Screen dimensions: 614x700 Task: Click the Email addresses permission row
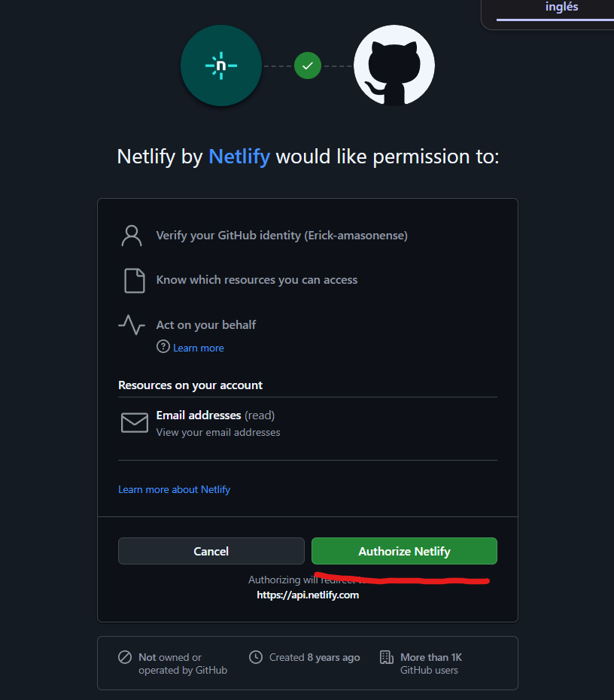pos(199,415)
